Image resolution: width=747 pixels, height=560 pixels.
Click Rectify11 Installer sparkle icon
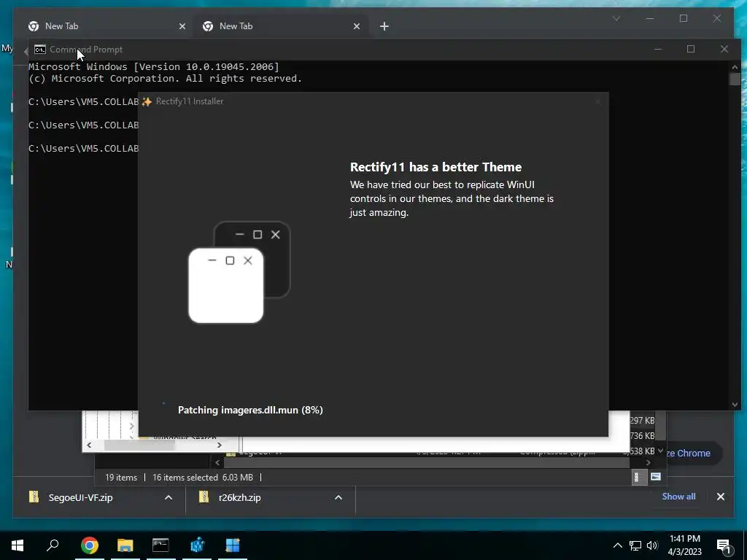tap(147, 101)
